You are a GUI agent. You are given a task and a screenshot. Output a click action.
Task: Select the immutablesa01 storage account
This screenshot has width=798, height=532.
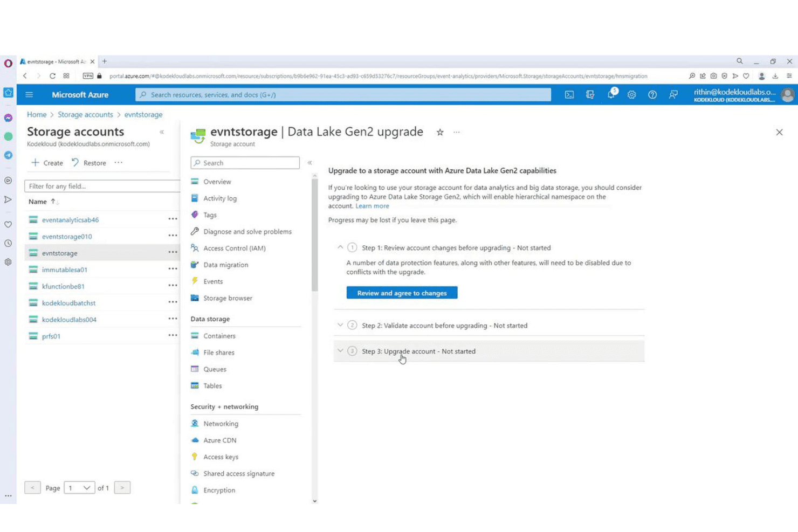[65, 270]
